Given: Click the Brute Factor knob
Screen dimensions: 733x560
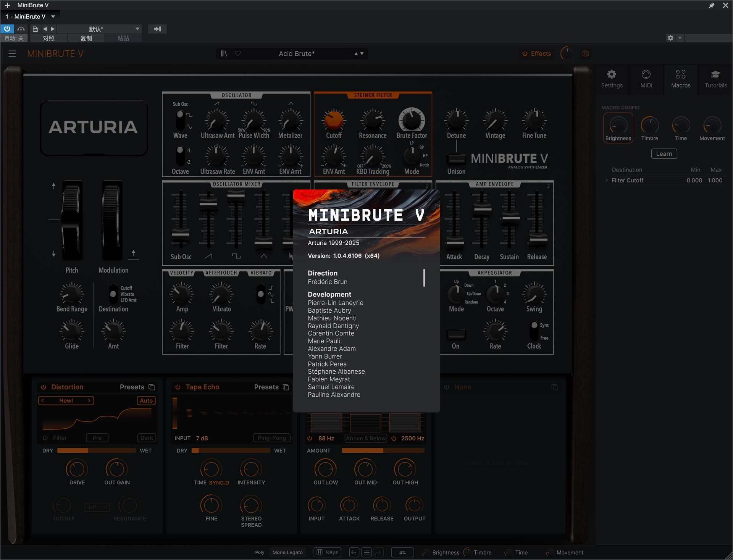Looking at the screenshot, I should point(412,120).
